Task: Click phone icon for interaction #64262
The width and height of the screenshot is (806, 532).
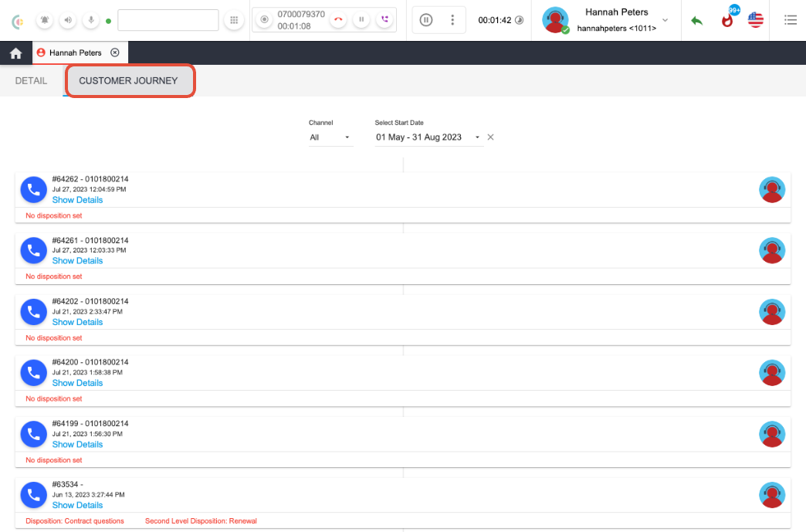Action: tap(33, 190)
